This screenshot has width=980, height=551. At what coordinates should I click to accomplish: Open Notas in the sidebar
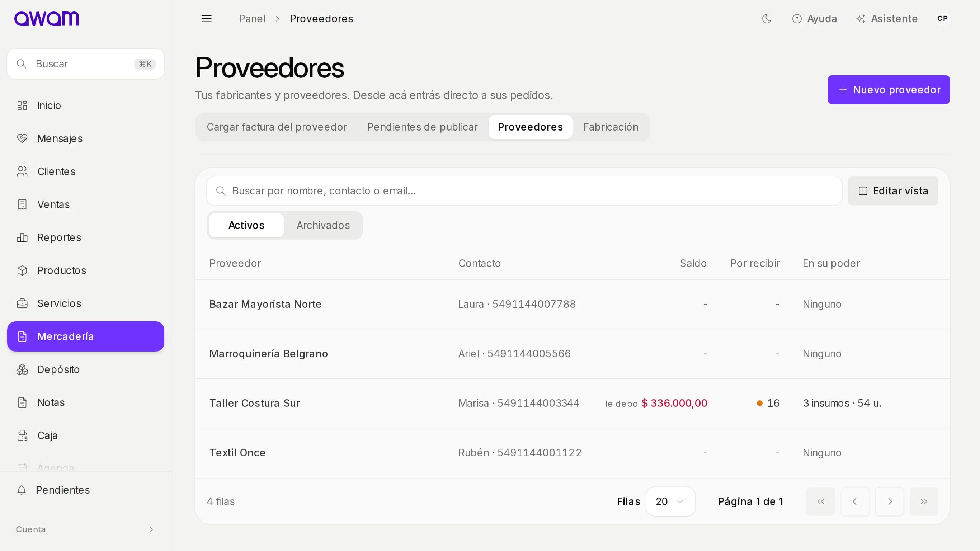point(86,402)
